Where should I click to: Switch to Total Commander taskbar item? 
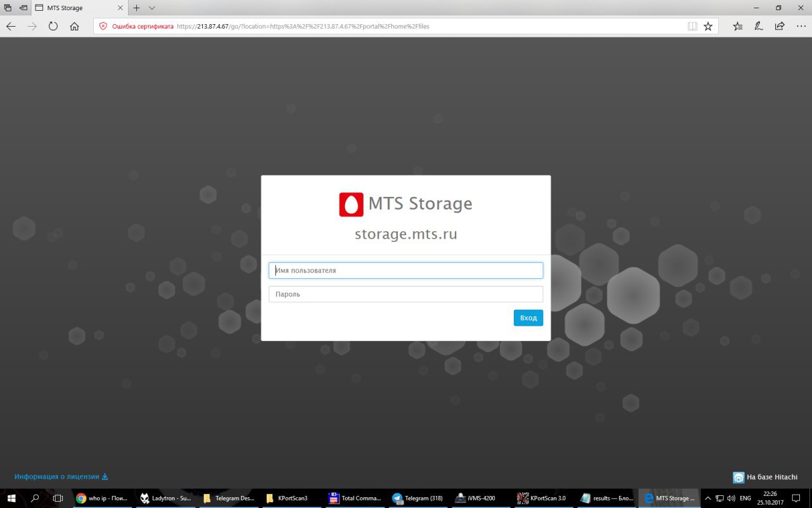(355, 498)
